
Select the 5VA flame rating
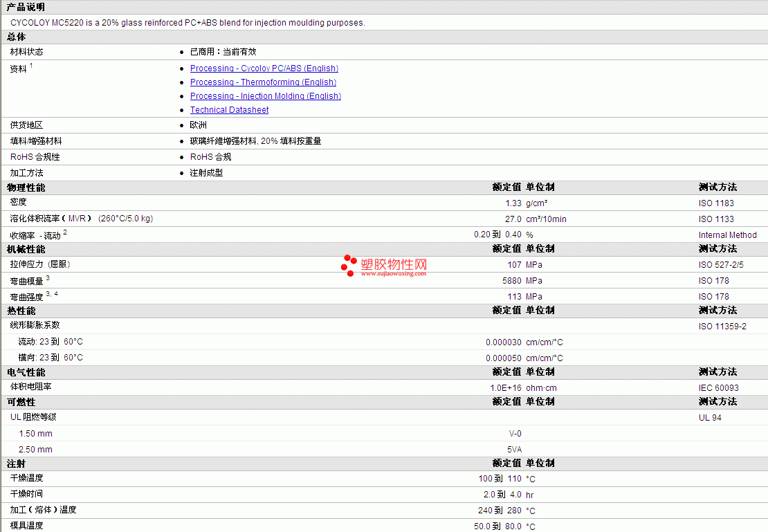[514, 450]
